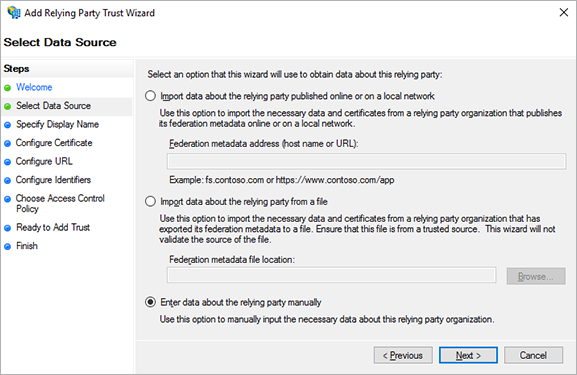Viewport: 577px width, 375px height.
Task: Go back with the Previous button
Action: coord(403,355)
